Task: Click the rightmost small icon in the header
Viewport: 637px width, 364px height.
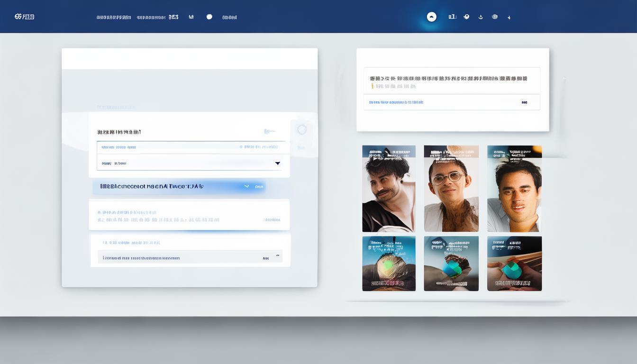Action: (x=509, y=18)
